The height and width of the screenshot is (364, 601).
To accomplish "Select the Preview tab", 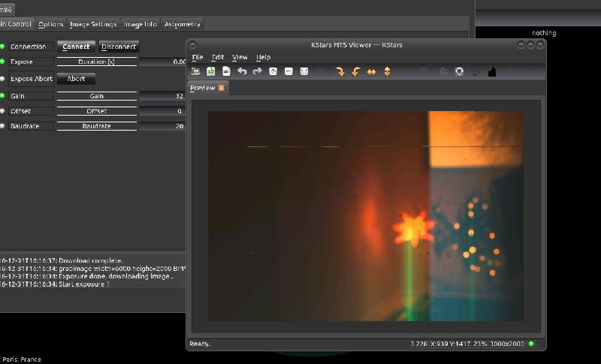I will coord(203,88).
